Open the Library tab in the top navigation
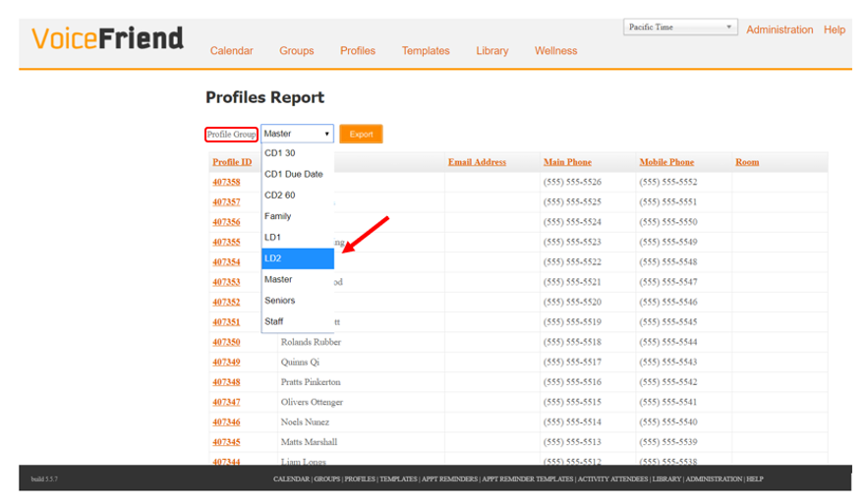The image size is (867, 504). (x=492, y=51)
